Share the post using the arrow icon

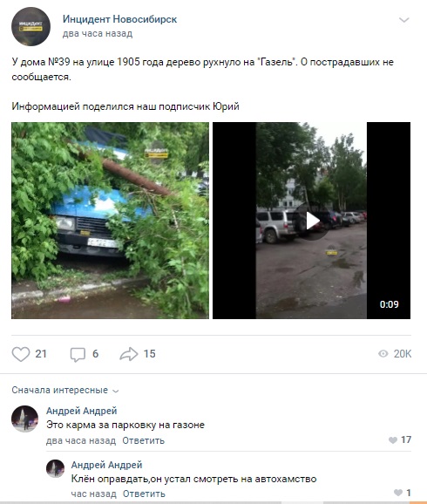[128, 354]
